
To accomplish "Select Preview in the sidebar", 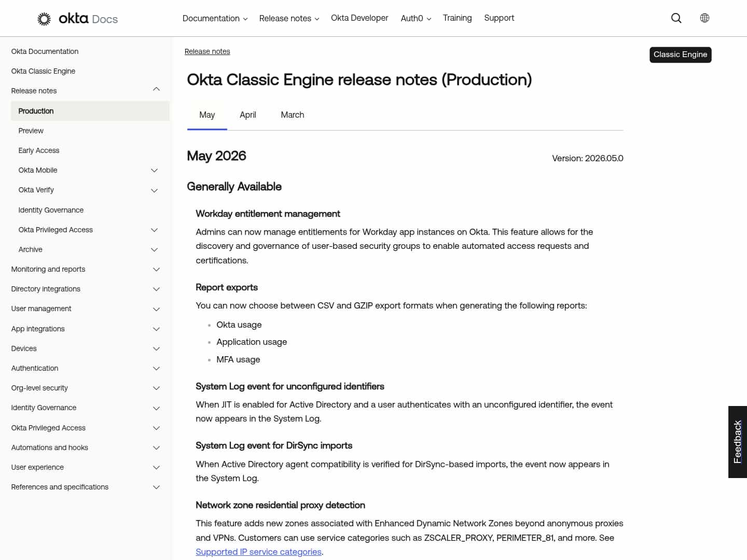I will [x=31, y=131].
